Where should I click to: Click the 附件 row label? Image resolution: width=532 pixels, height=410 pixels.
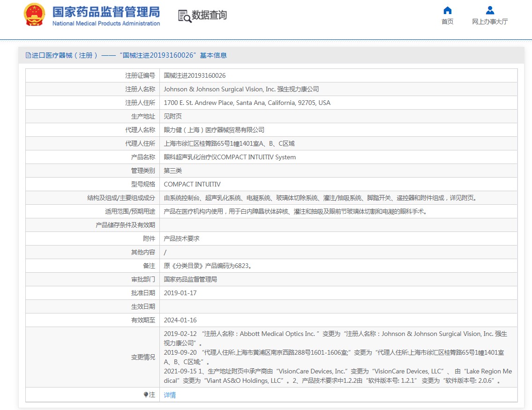(149, 239)
